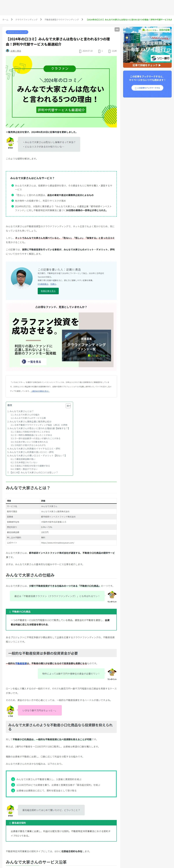Open the FP2級技能士 link in author bio
The height and width of the screenshot is (868, 174).
tap(43, 284)
